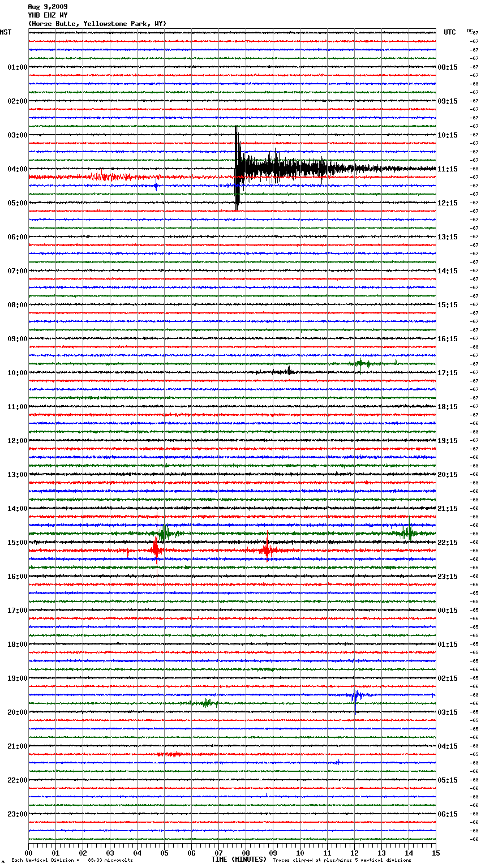Click the 19:00 MST time label

click(18, 678)
